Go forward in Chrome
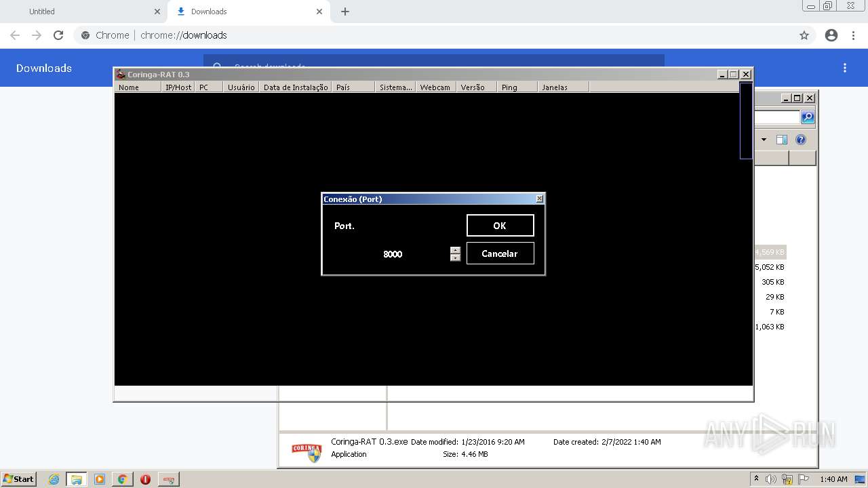Screen dimensions: 868x488 [37, 35]
